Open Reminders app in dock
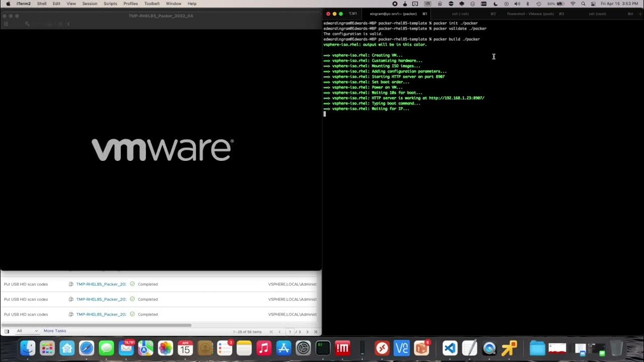644x362 pixels. pyautogui.click(x=224, y=348)
